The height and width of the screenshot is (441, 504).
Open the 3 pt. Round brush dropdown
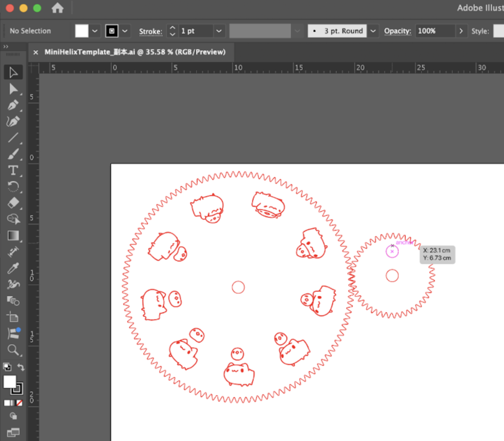pyautogui.click(x=373, y=31)
